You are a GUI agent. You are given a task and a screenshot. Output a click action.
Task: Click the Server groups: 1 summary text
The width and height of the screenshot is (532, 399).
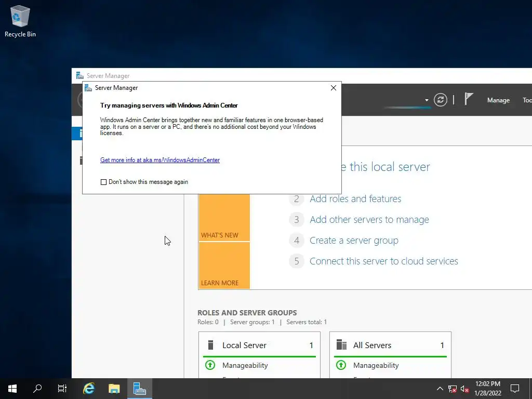pos(252,322)
